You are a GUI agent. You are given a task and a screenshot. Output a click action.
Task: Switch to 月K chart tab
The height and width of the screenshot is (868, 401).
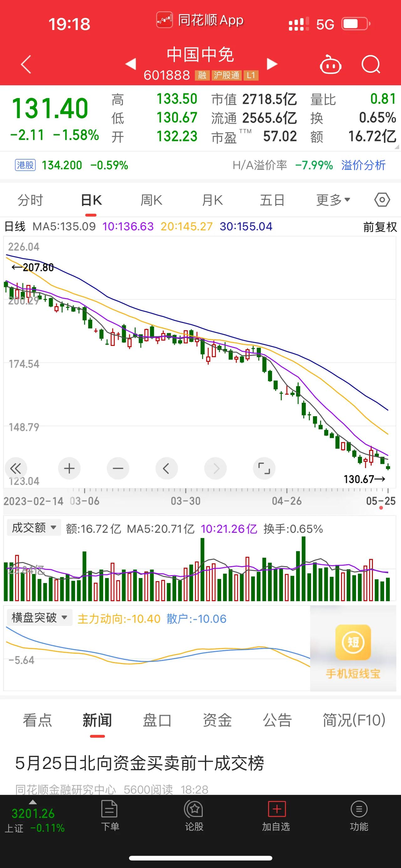point(212,200)
